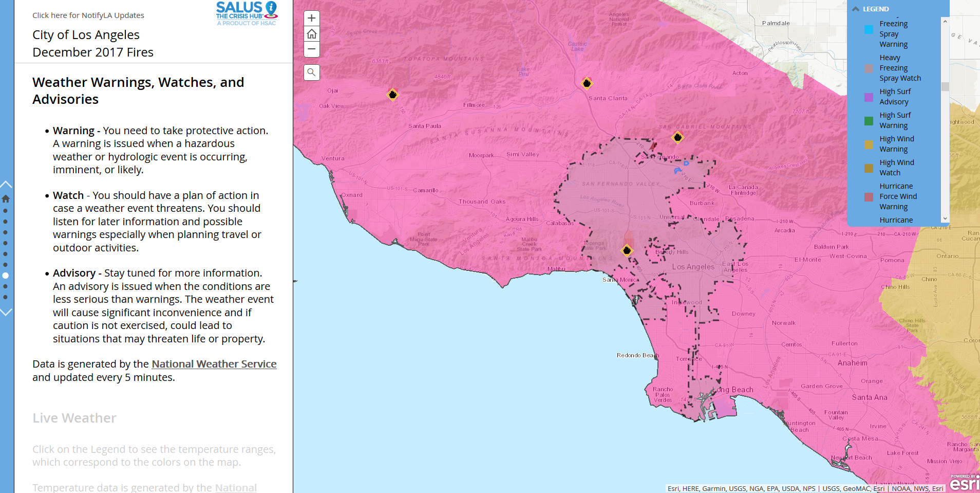Click the fire icon near Ojai

392,95
